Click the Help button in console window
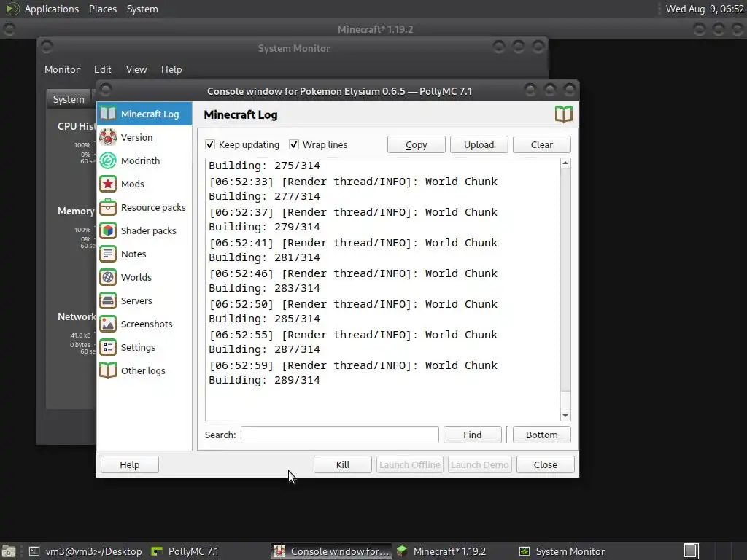 pyautogui.click(x=130, y=464)
